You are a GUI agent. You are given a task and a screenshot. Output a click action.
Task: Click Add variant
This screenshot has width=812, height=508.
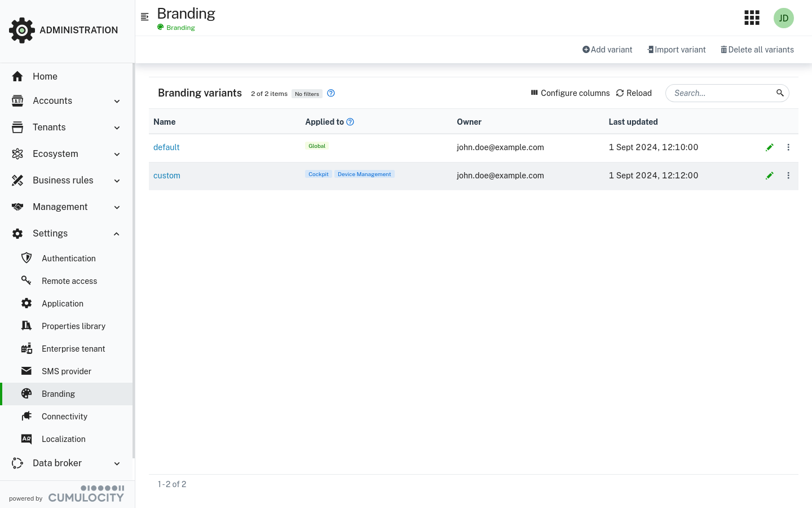607,50
